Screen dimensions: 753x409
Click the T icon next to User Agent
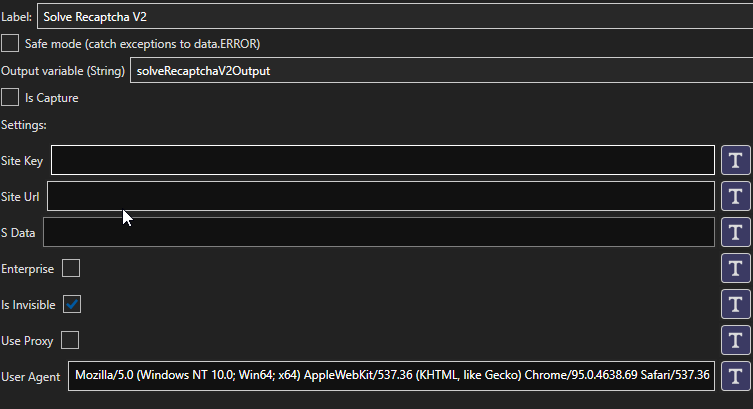point(736,376)
